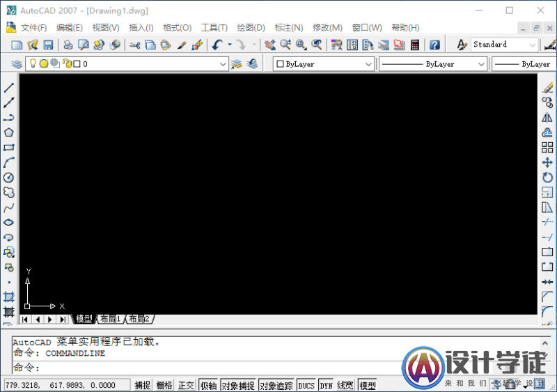
Task: Click the coordinates display in status bar
Action: (67, 385)
